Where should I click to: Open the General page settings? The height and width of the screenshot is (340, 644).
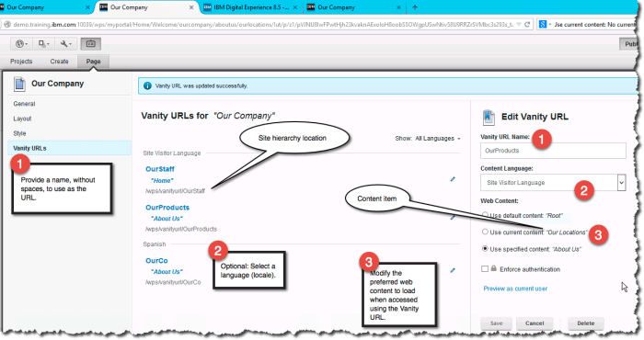pos(24,104)
